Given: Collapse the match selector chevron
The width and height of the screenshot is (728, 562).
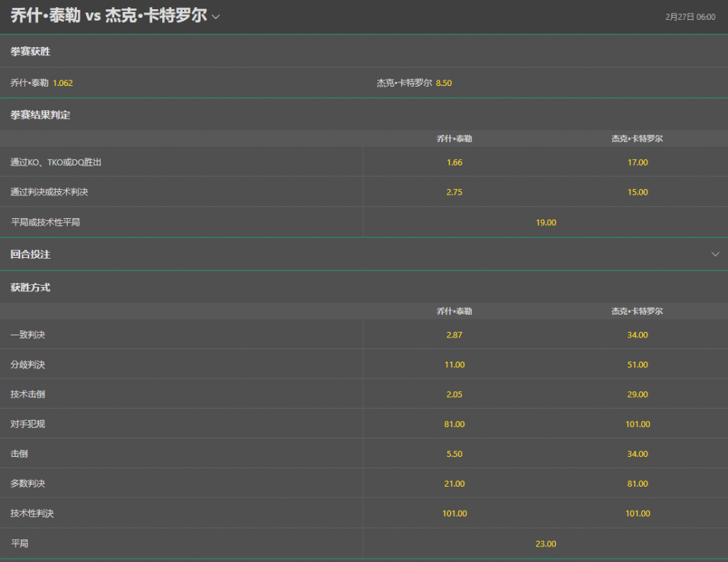Looking at the screenshot, I should click(x=215, y=16).
